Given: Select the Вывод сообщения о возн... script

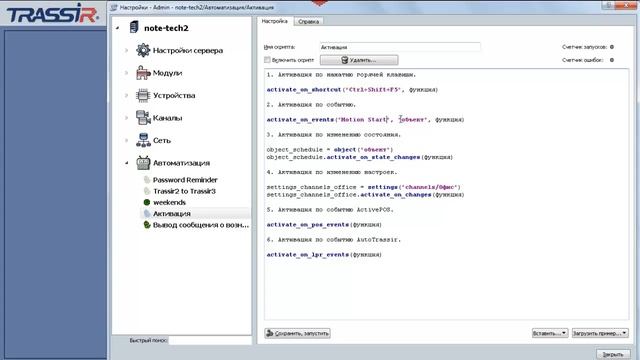Looking at the screenshot, I should coord(201,224).
